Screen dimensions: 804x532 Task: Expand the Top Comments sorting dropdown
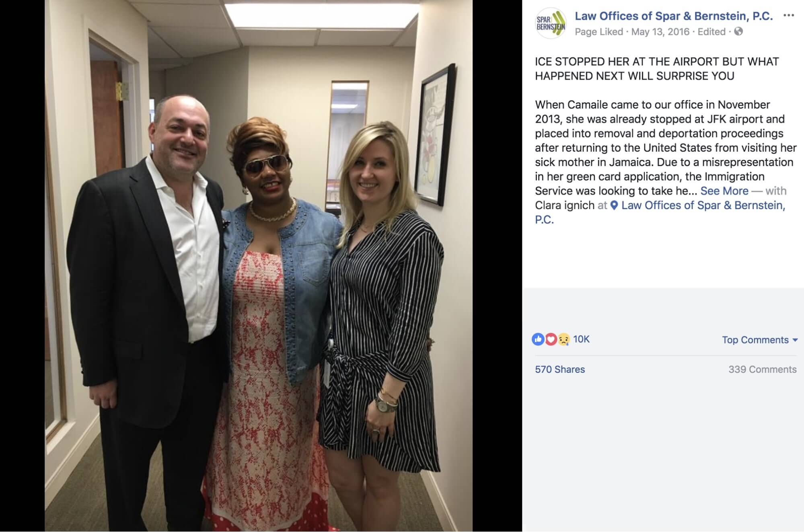tap(760, 340)
